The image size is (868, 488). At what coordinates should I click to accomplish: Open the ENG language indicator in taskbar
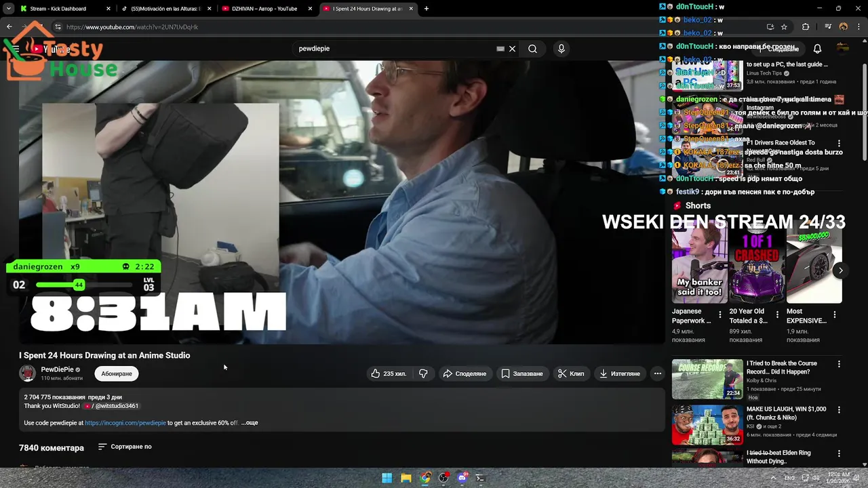point(789,478)
